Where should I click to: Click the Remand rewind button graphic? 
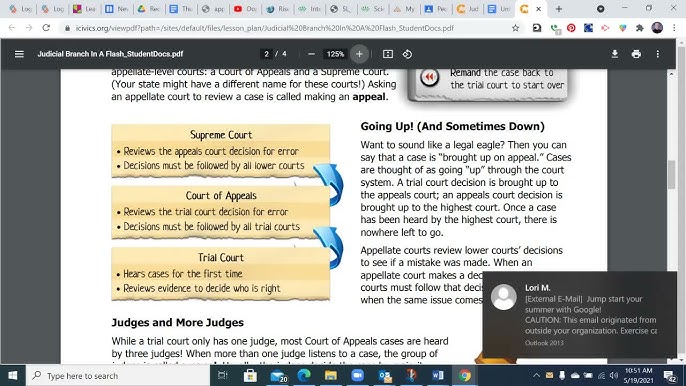point(429,78)
